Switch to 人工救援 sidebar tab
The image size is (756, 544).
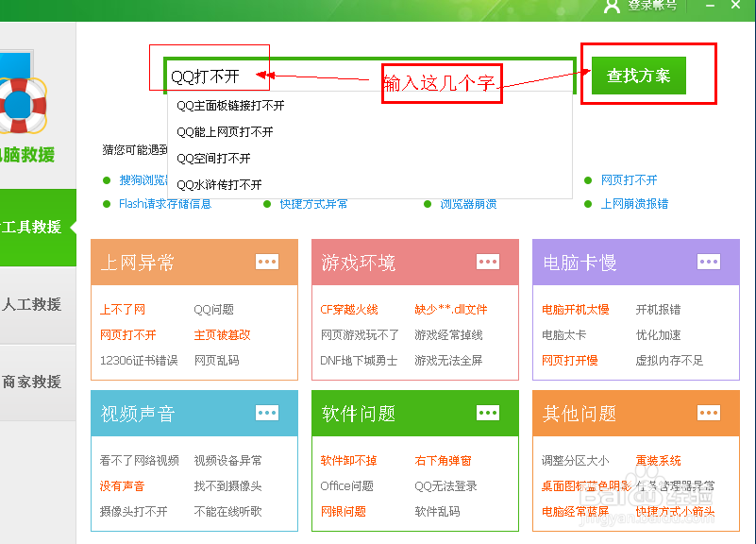click(x=38, y=305)
